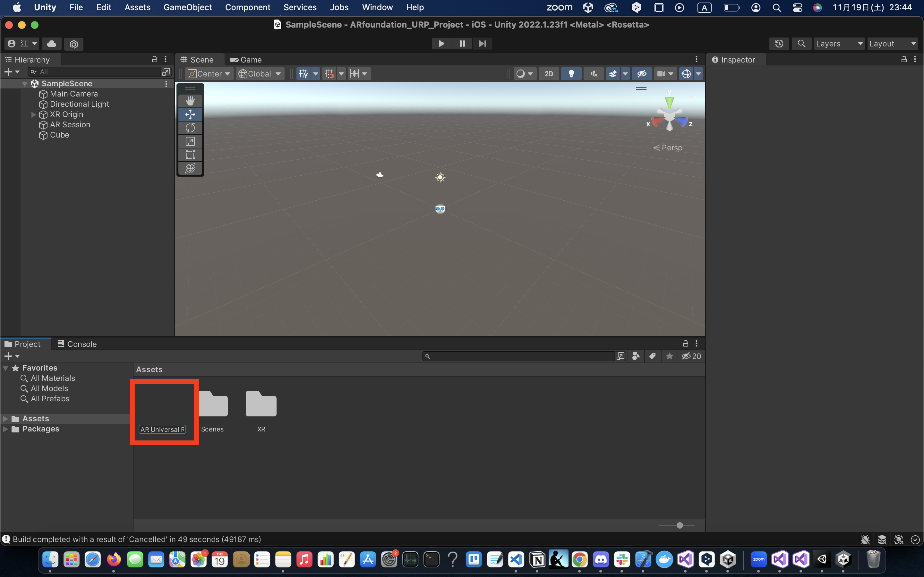Click the Play button
The width and height of the screenshot is (924, 577).
(x=441, y=44)
